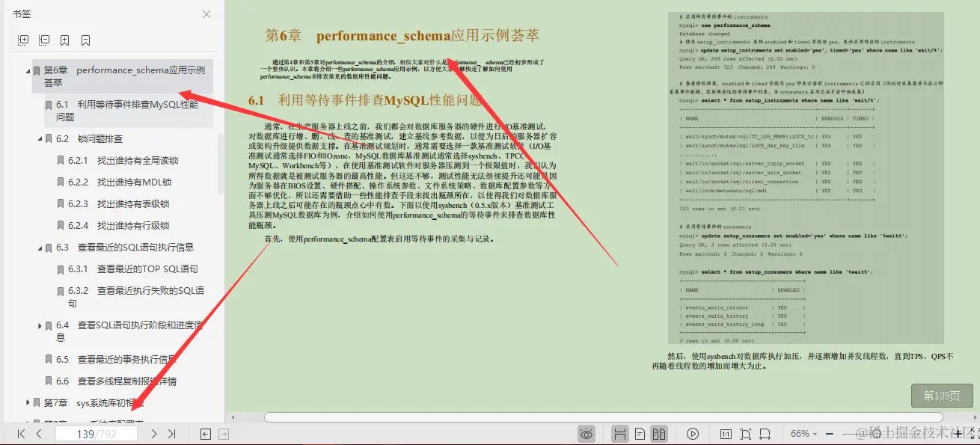Open bookmark 6.1 利用等待事件排查MySQL性能问题

(x=129, y=111)
